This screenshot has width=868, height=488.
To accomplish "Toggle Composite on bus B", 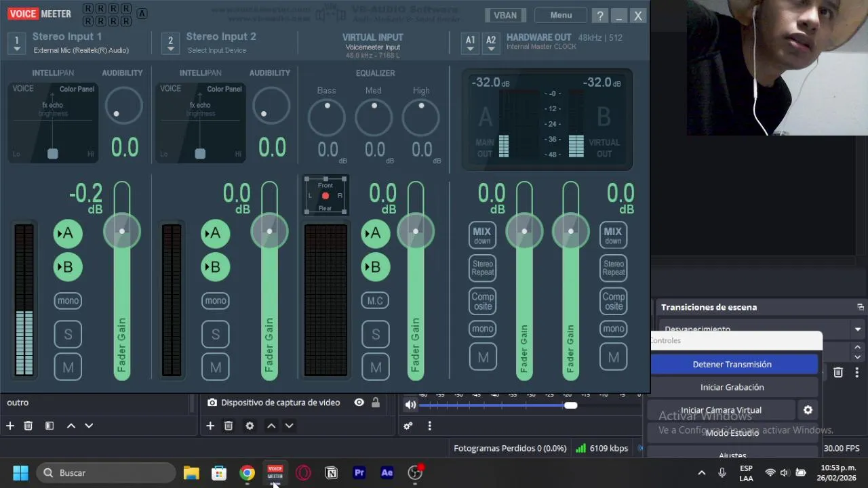I will (613, 301).
